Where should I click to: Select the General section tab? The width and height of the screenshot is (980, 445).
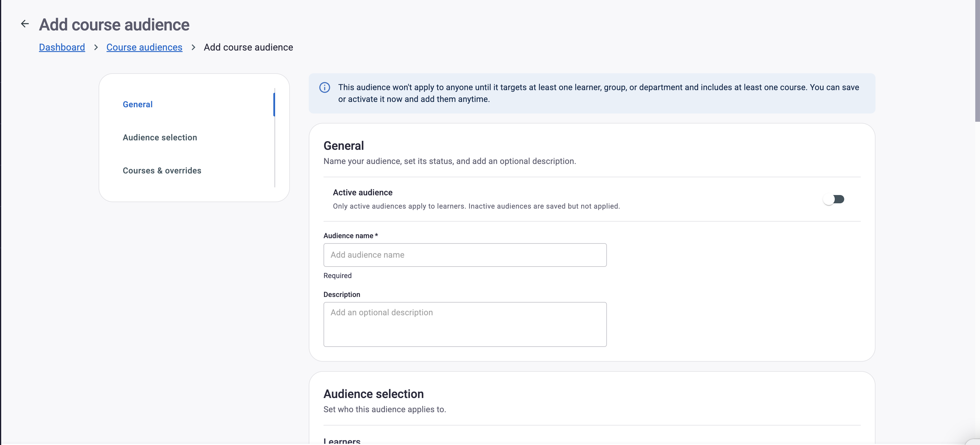pyautogui.click(x=137, y=104)
